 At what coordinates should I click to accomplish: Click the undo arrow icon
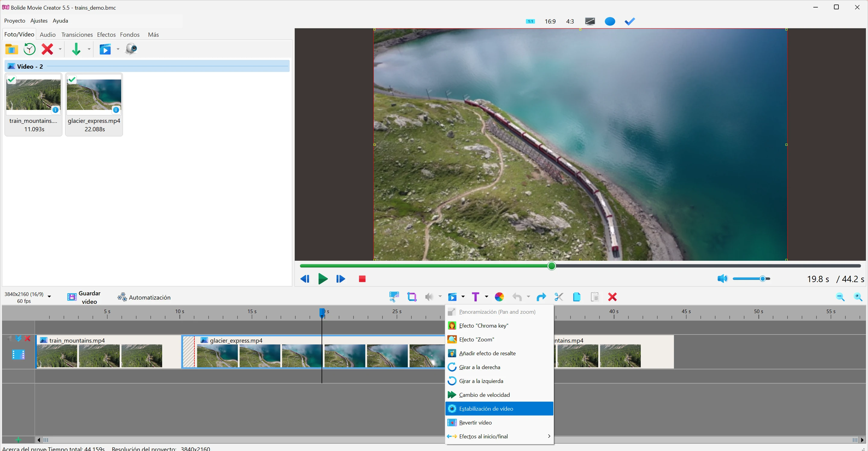[x=517, y=297]
